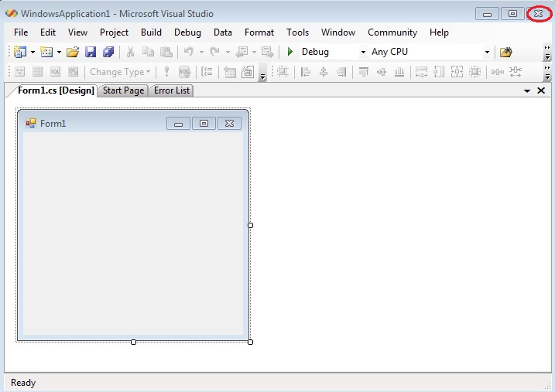Open the active documents list arrow
The width and height of the screenshot is (555, 392).
(526, 90)
